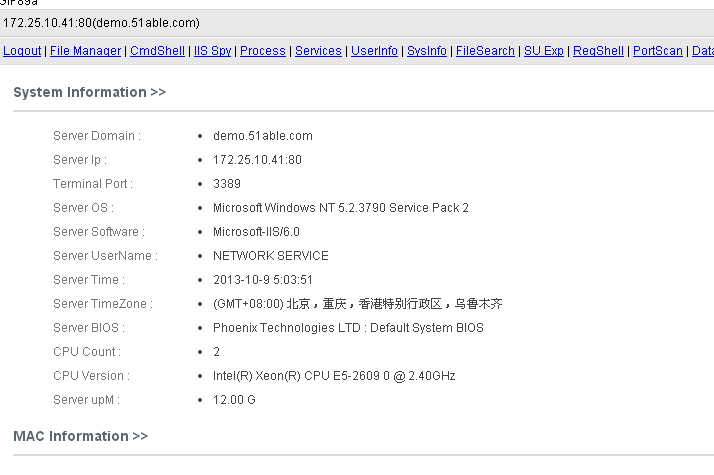The width and height of the screenshot is (714, 475).
Task: Select the Server upM value 12.00 G
Action: 234,400
